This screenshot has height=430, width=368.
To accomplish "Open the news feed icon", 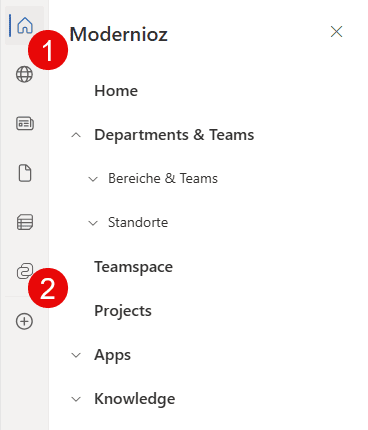I will 25,123.
